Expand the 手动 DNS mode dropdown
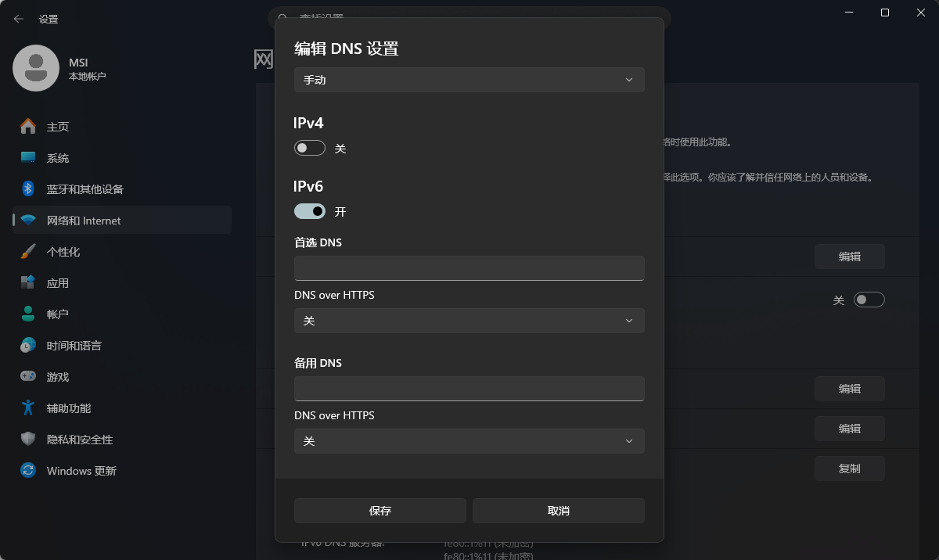939x560 pixels. click(469, 80)
